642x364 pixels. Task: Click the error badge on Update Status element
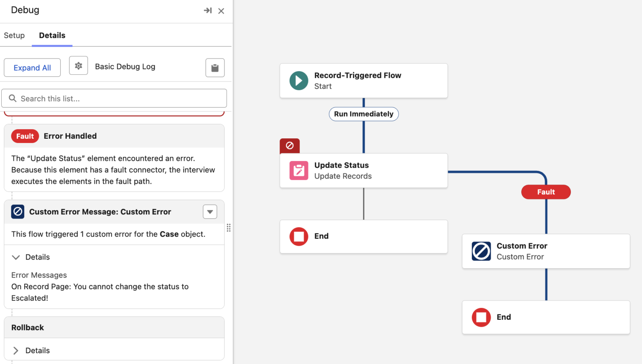pos(289,145)
